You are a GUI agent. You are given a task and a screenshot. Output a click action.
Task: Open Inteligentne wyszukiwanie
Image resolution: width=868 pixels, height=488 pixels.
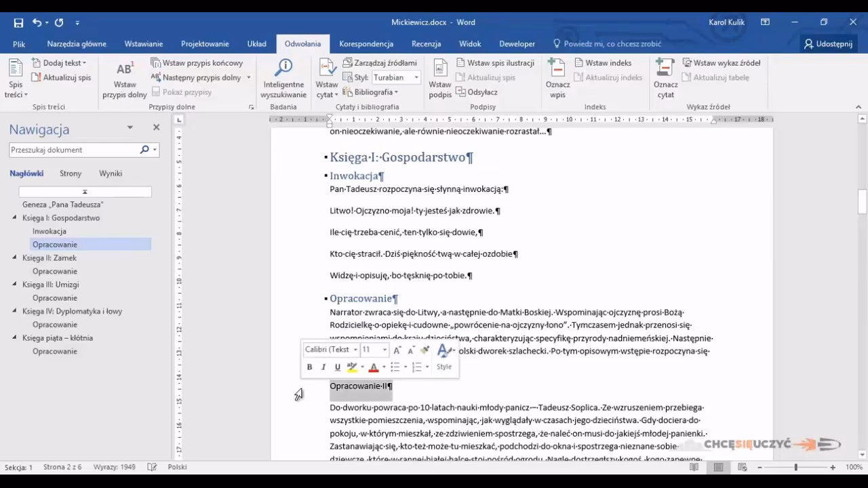click(283, 80)
